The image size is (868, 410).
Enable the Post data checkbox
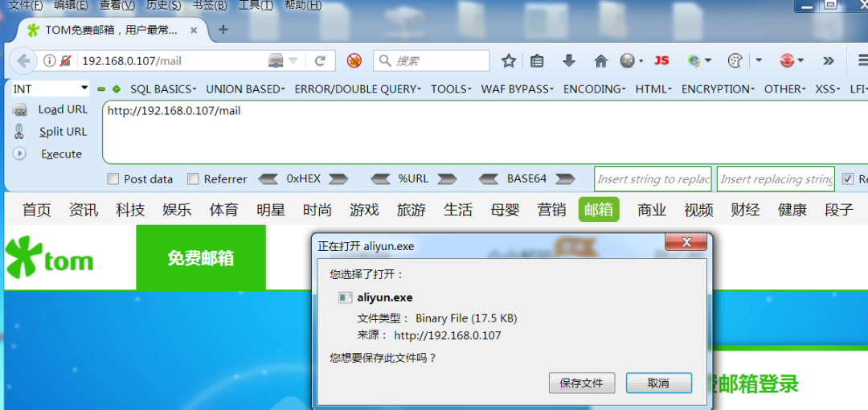113,179
